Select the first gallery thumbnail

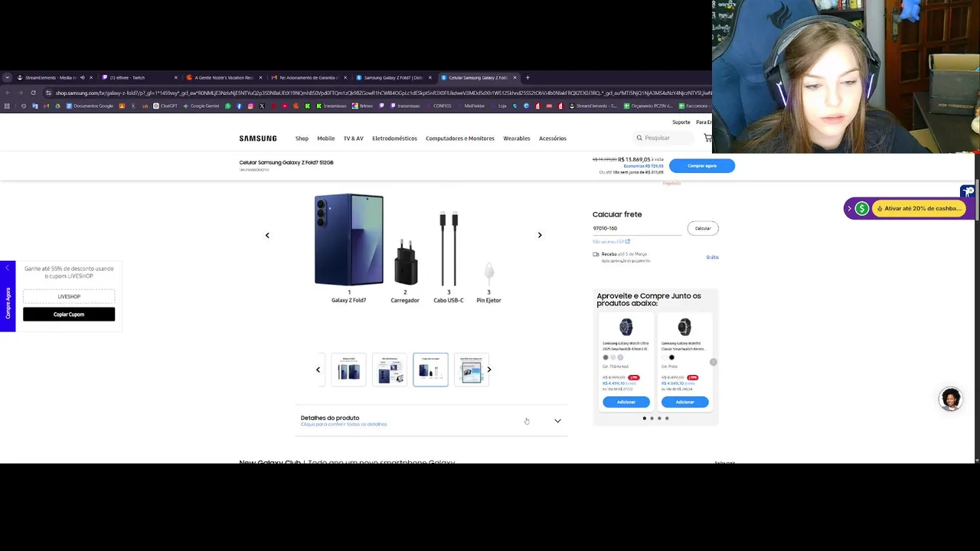point(348,370)
